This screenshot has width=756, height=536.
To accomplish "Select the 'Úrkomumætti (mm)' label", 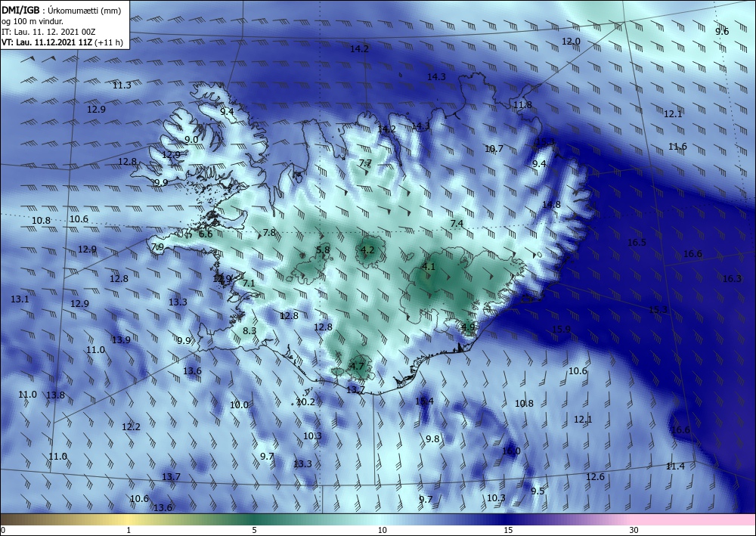I will [x=83, y=11].
